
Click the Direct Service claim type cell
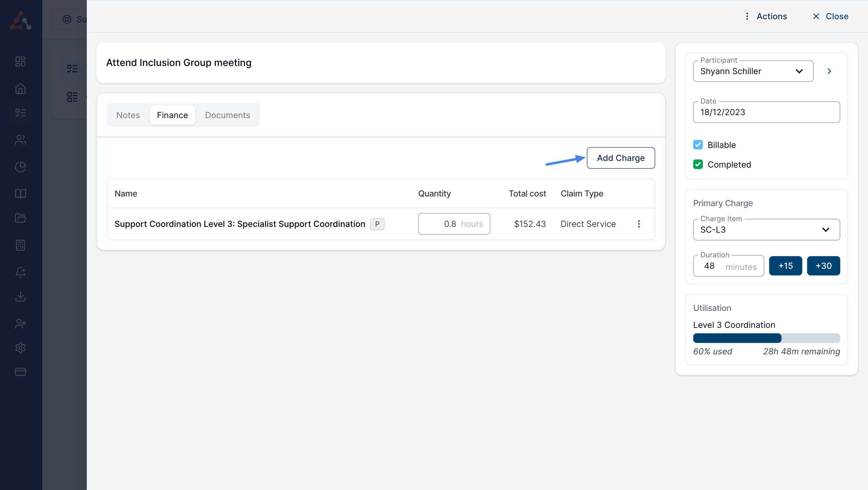pyautogui.click(x=588, y=224)
